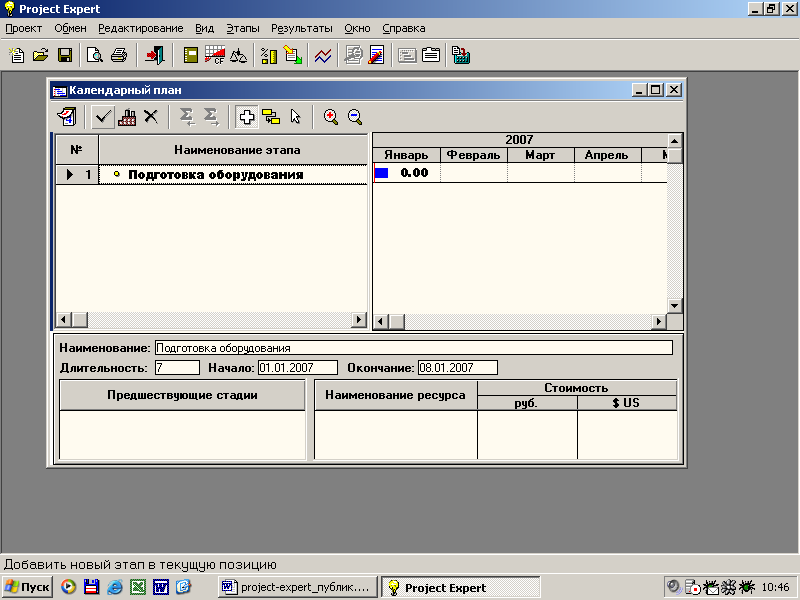Image resolution: width=800 pixels, height=600 pixels.
Task: Click the Наименование этапа column header
Action: click(233, 150)
